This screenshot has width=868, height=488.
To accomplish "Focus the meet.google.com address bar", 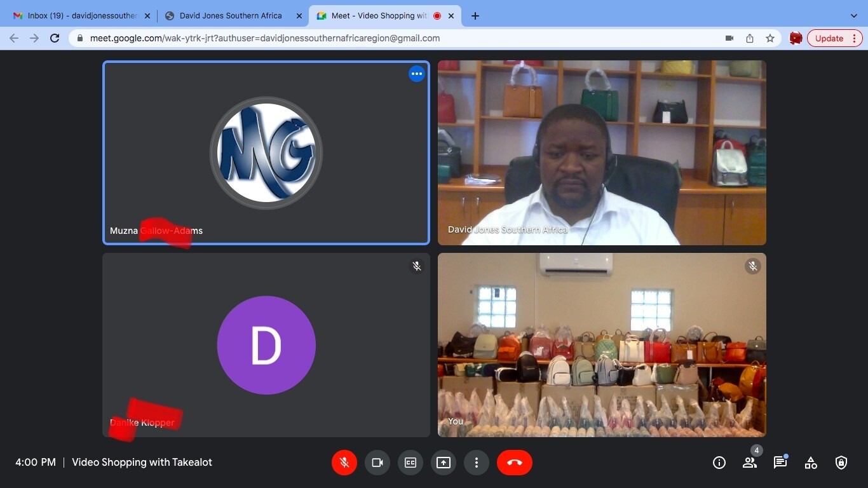I will (x=426, y=38).
